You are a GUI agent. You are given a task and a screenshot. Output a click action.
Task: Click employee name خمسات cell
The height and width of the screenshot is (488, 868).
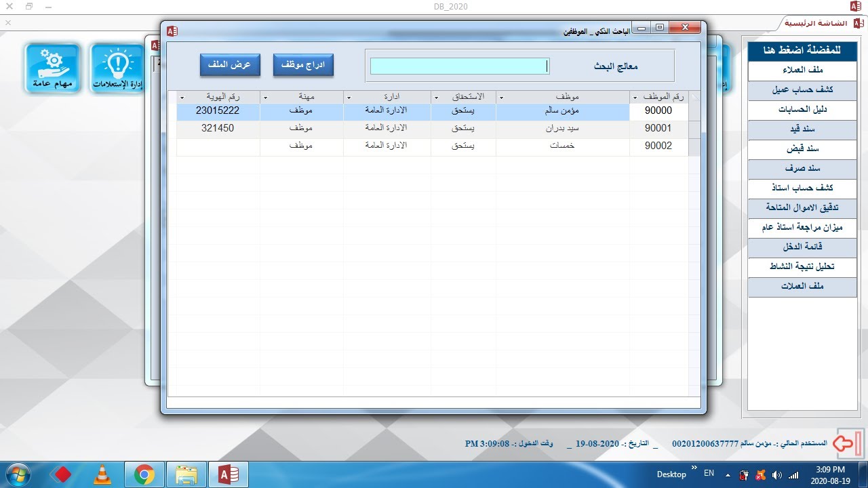pos(563,146)
